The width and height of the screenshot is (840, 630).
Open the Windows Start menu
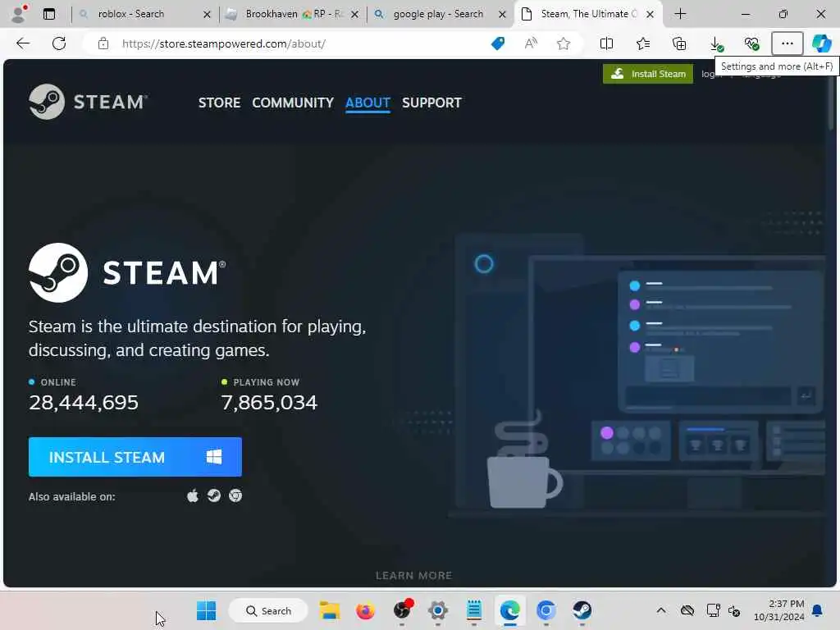coord(206,610)
